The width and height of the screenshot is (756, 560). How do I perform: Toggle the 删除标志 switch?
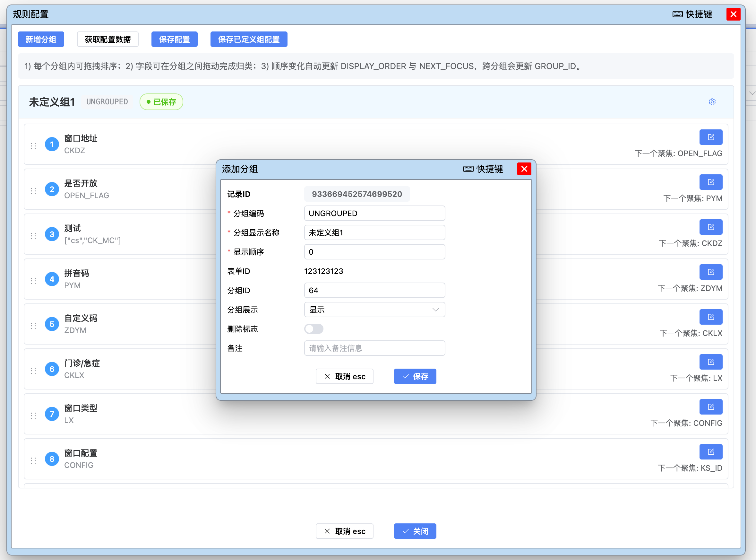pyautogui.click(x=314, y=329)
